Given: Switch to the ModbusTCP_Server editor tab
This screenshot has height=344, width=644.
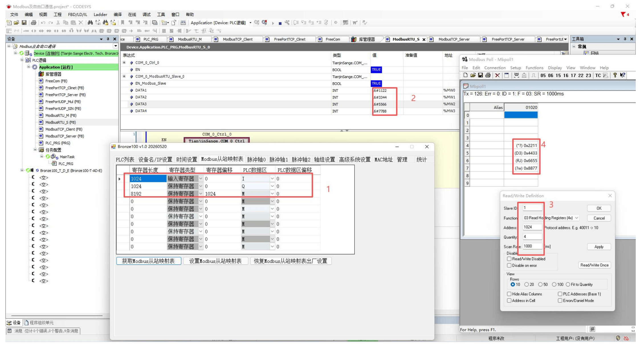Looking at the screenshot, I should click(454, 39).
